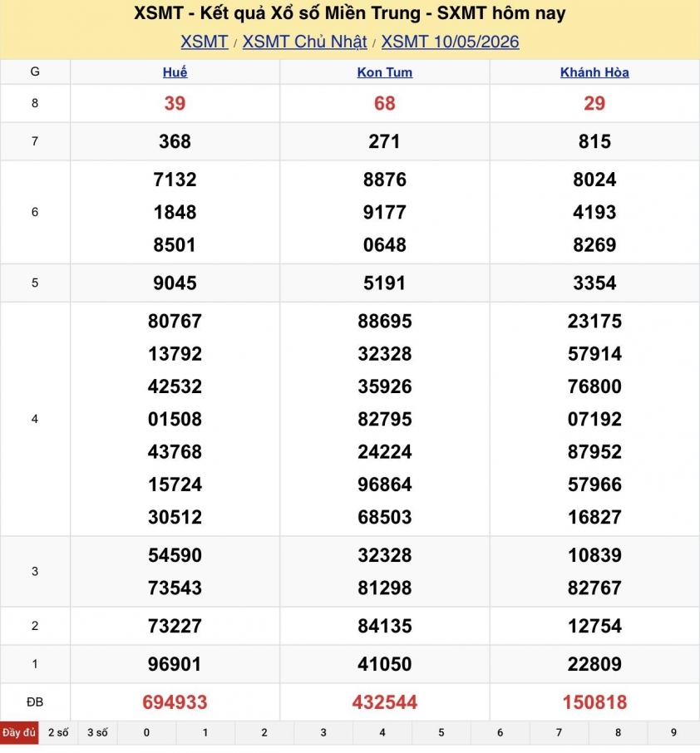Click Khánh Hòa special prize 150818

pyautogui.click(x=594, y=702)
